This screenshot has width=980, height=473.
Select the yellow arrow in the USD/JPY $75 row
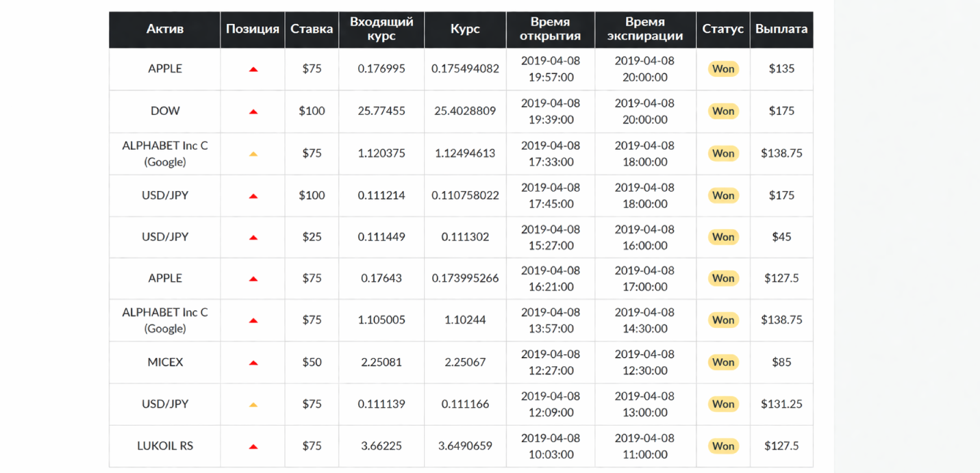[x=252, y=404]
